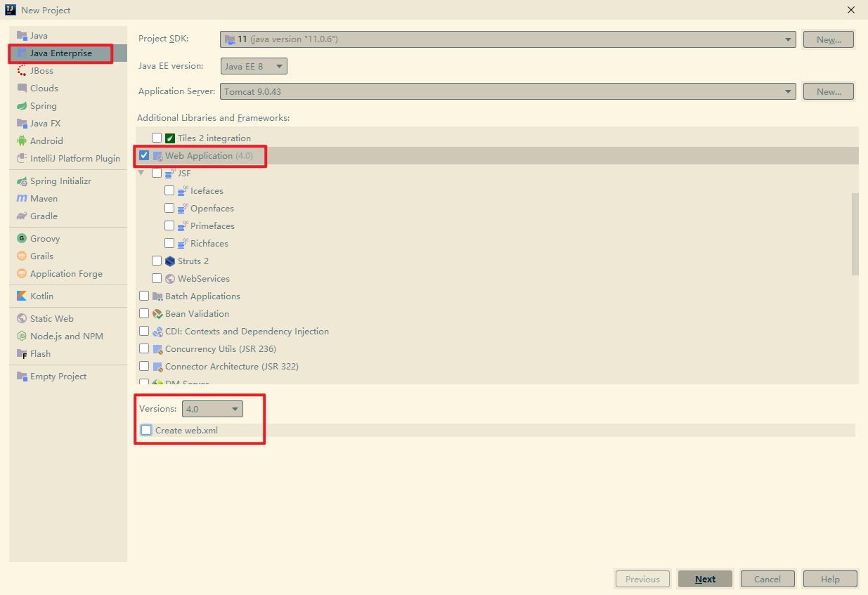Image resolution: width=868 pixels, height=595 pixels.
Task: Tick the CDI Contexts and Dependency Injection checkbox
Action: (144, 331)
